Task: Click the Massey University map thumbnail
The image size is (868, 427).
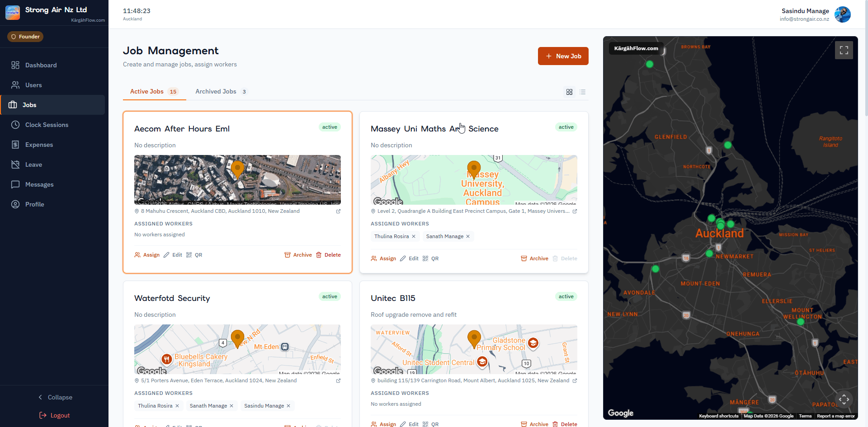Action: 474,180
